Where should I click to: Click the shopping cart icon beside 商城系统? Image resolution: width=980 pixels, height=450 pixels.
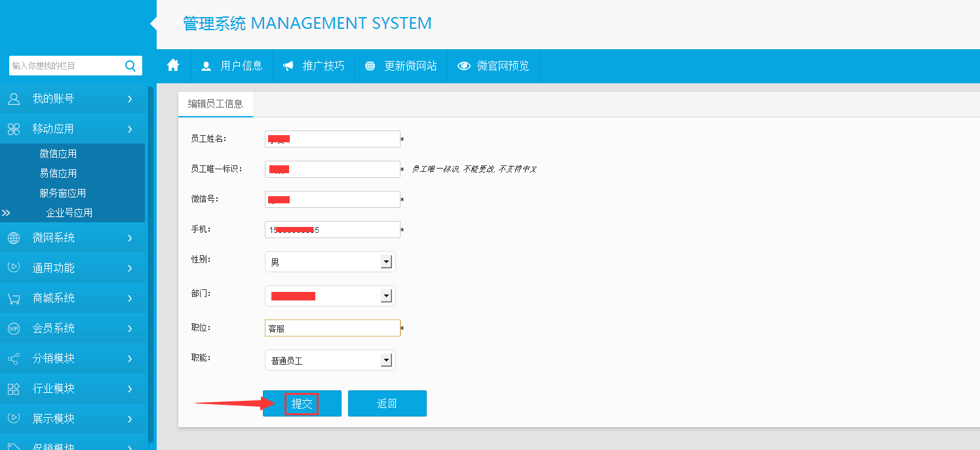pyautogui.click(x=14, y=298)
